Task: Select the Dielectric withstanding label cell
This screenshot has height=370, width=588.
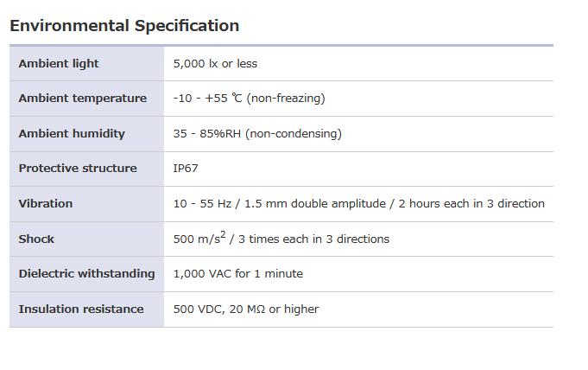Action: (x=86, y=274)
